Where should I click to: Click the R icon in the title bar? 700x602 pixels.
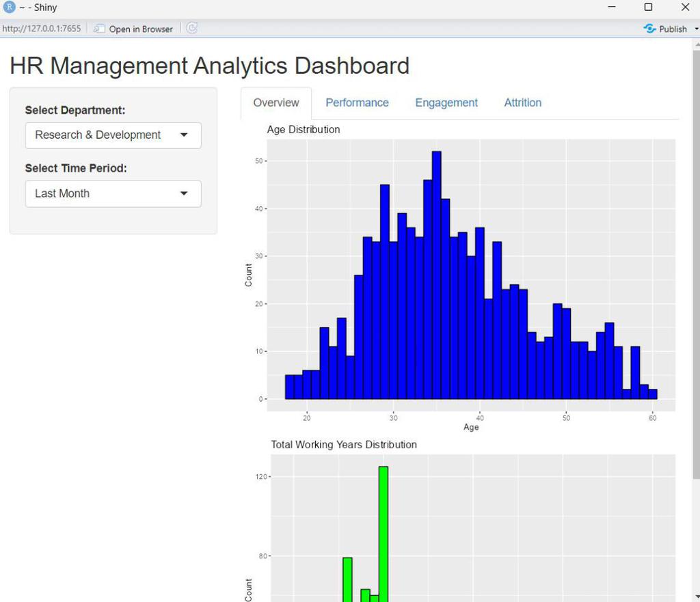tap(10, 7)
